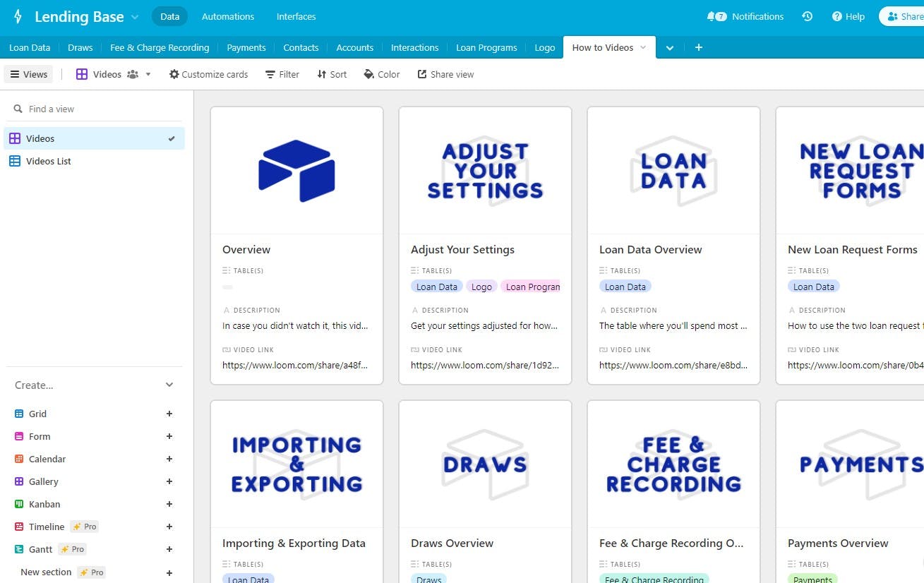Screen dimensions: 924x583
Task: Click Adjust Your Settings loom video link
Action: coord(484,366)
